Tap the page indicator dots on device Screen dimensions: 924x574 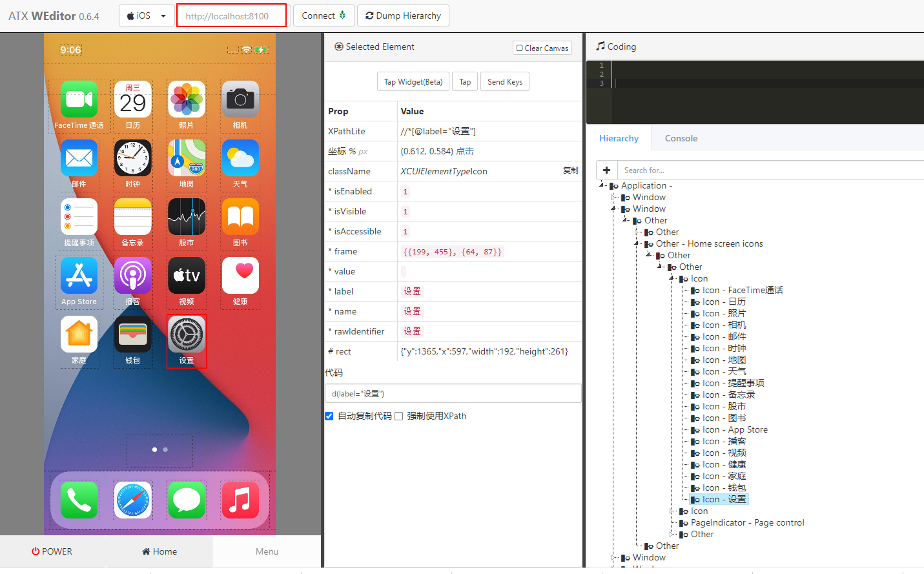tap(159, 449)
